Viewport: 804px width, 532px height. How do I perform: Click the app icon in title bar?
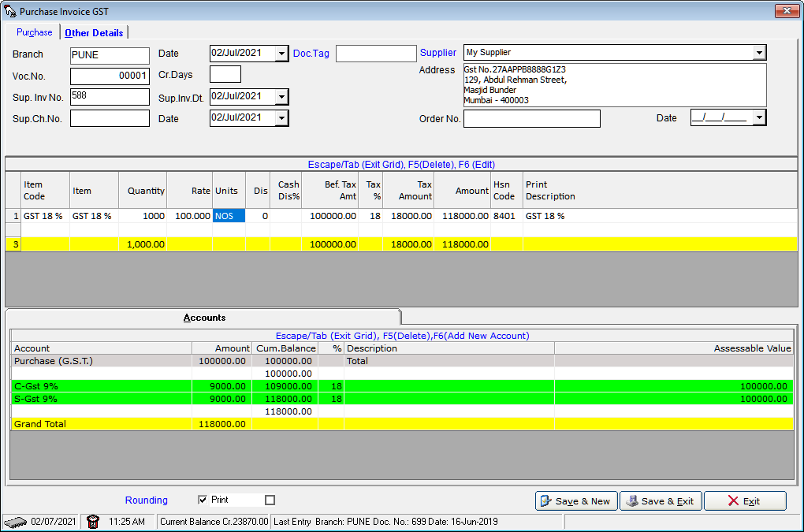tap(10, 12)
